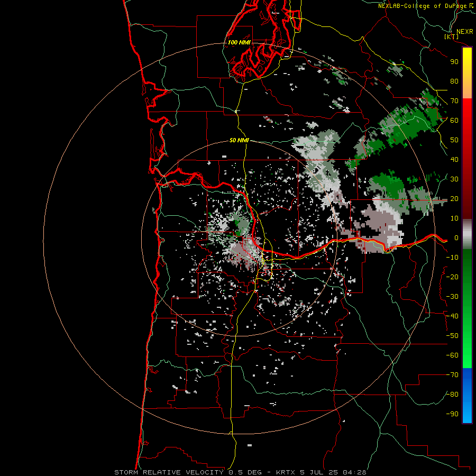Click the 80 value on the velocity scale
This screenshot has width=476, height=476.
(x=454, y=81)
